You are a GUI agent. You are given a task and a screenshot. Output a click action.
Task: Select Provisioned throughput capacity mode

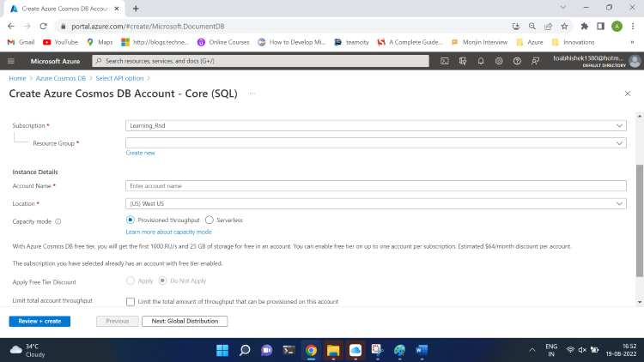pos(131,220)
